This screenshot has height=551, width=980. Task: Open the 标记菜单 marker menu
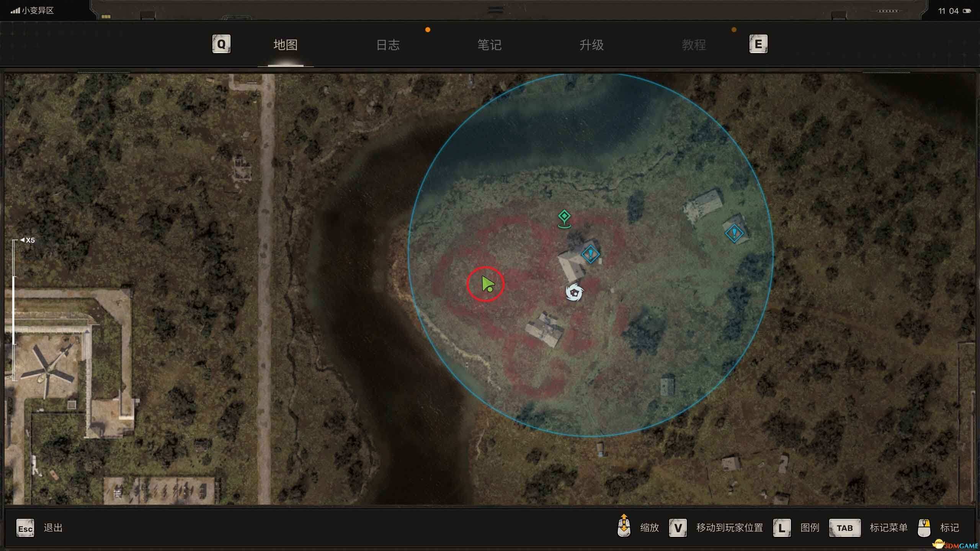click(x=889, y=528)
